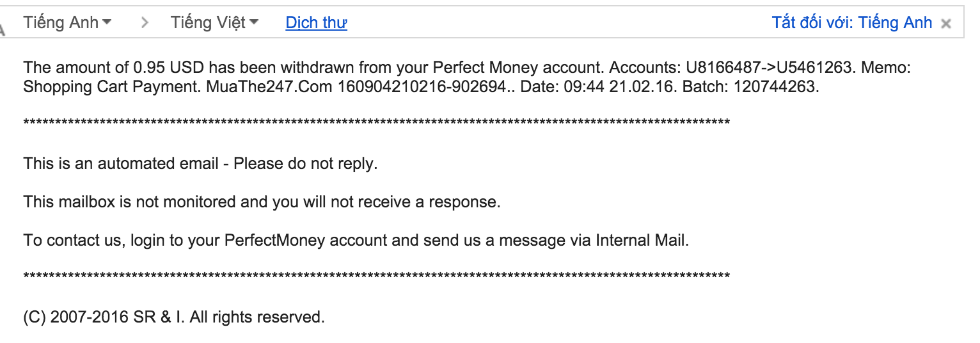
Task: Open the Tiếng Anh source language dropdown
Action: pyautogui.click(x=67, y=23)
